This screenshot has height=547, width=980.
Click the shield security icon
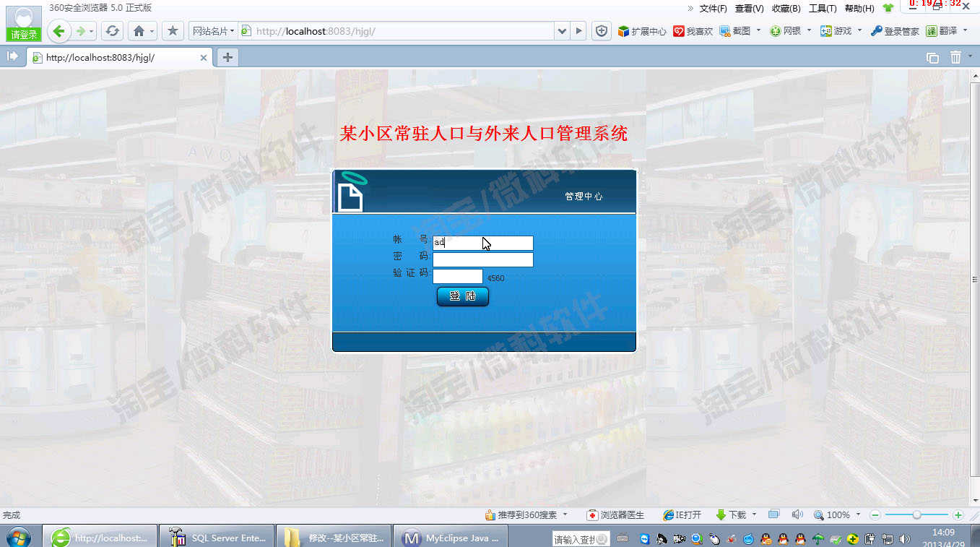coord(601,31)
